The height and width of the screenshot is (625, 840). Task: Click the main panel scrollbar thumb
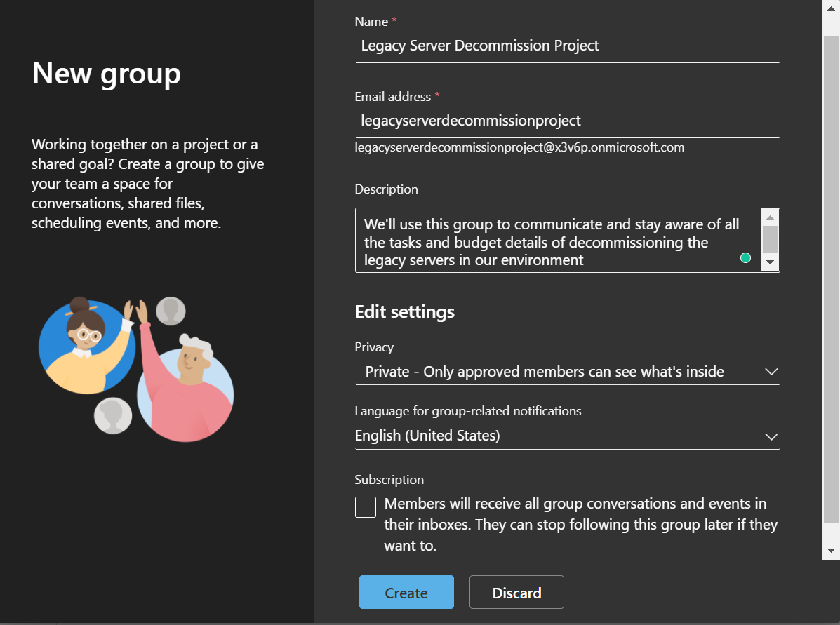(832, 281)
